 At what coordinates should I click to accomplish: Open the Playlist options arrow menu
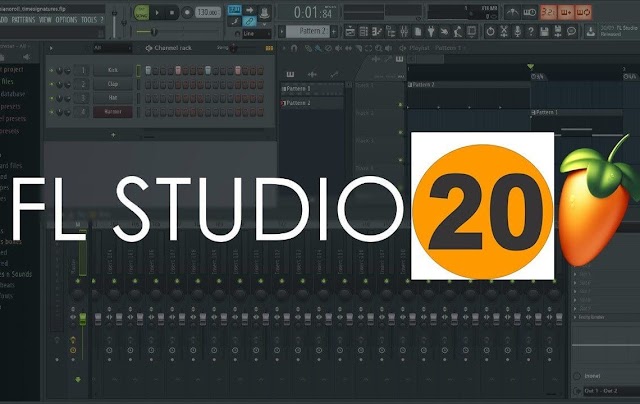[284, 48]
